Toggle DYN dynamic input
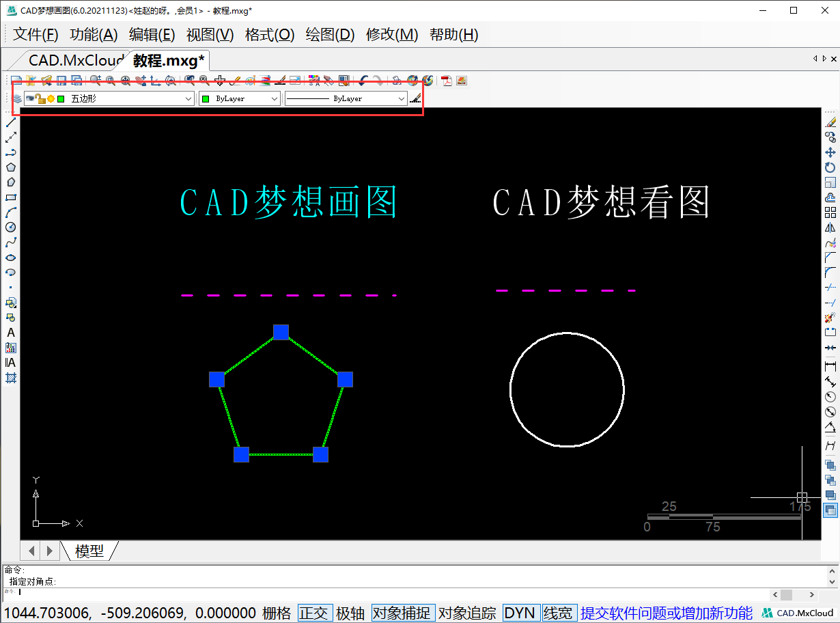The image size is (840, 623). coord(520,613)
